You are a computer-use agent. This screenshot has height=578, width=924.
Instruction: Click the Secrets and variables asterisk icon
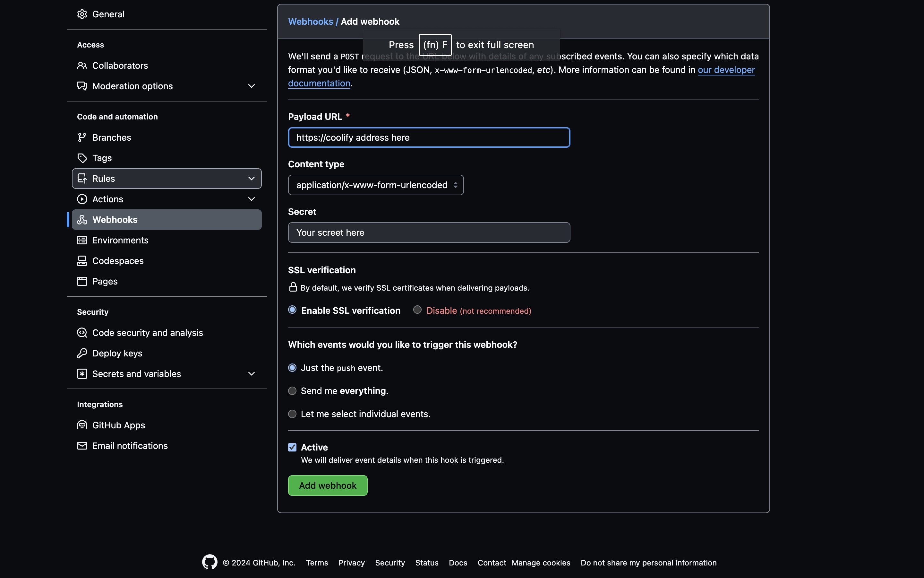click(x=82, y=374)
